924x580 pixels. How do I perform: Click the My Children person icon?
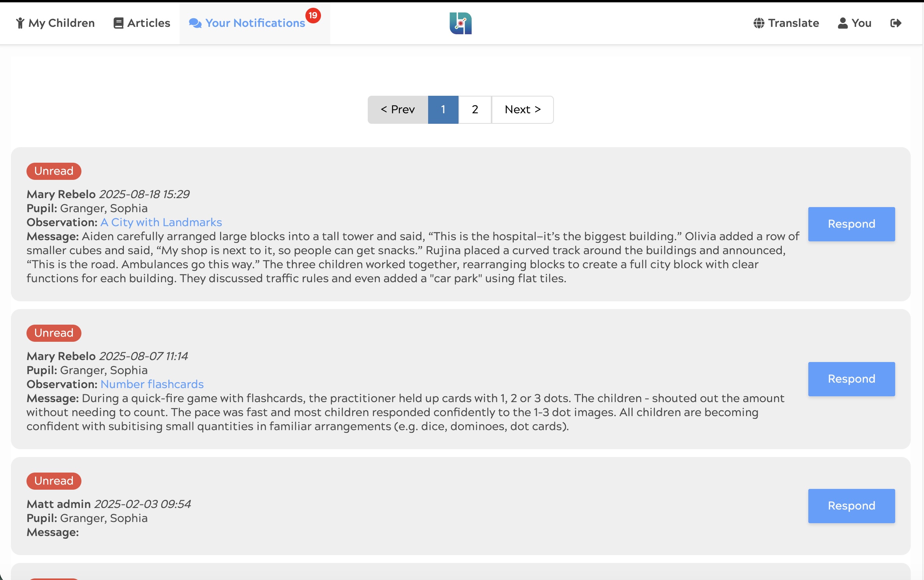(x=20, y=23)
